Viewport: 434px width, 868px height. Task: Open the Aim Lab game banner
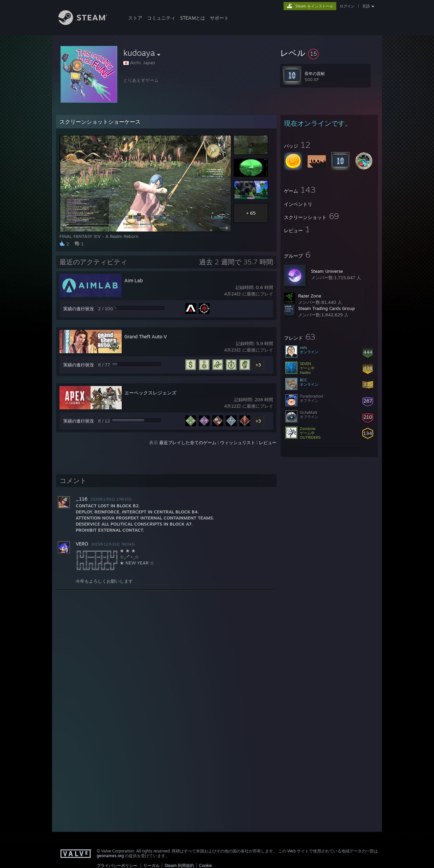click(91, 285)
